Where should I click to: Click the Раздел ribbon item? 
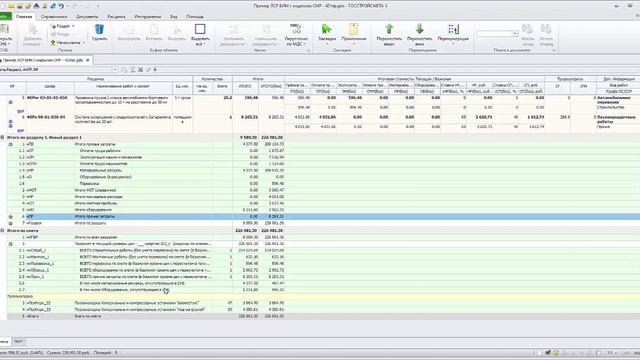pyautogui.click(x=63, y=26)
